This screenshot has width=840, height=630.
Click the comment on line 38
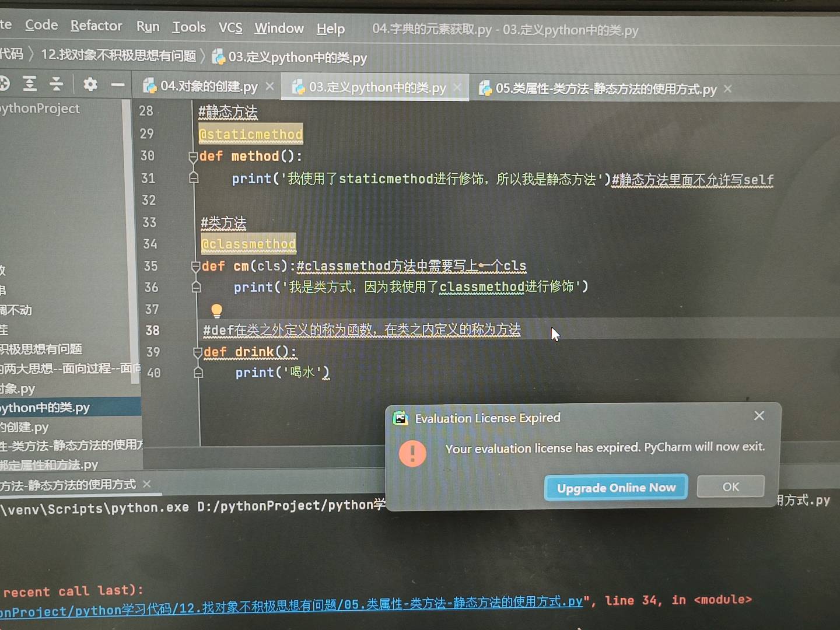tap(362, 330)
